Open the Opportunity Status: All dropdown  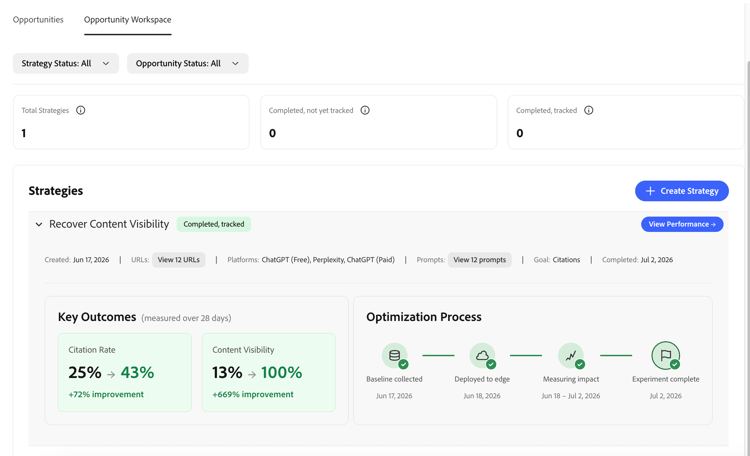tap(188, 64)
